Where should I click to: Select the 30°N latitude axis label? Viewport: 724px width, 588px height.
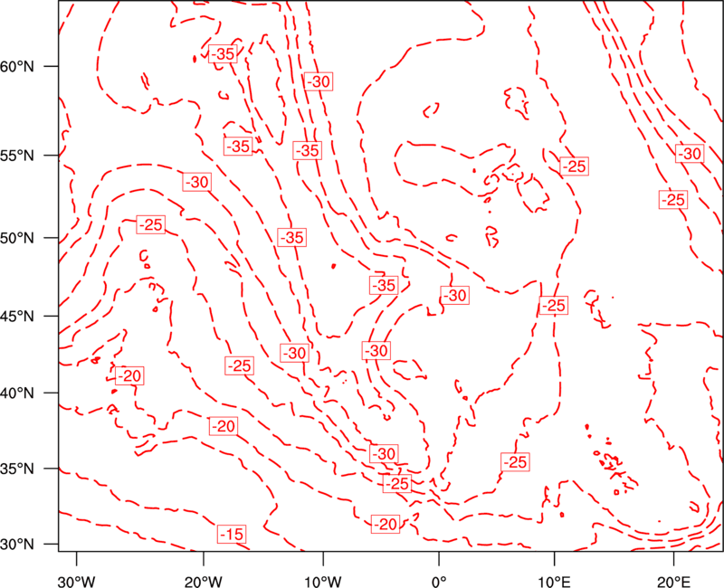17,545
